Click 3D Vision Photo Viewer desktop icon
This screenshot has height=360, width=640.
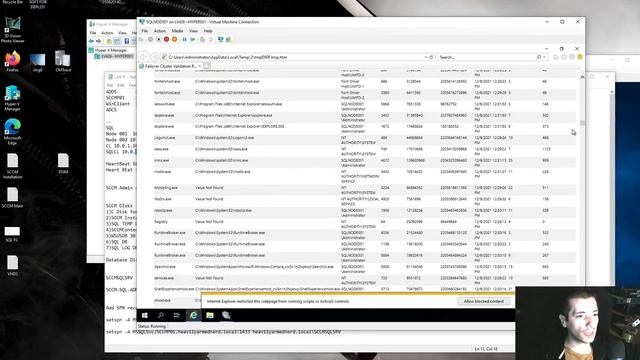coord(13,30)
